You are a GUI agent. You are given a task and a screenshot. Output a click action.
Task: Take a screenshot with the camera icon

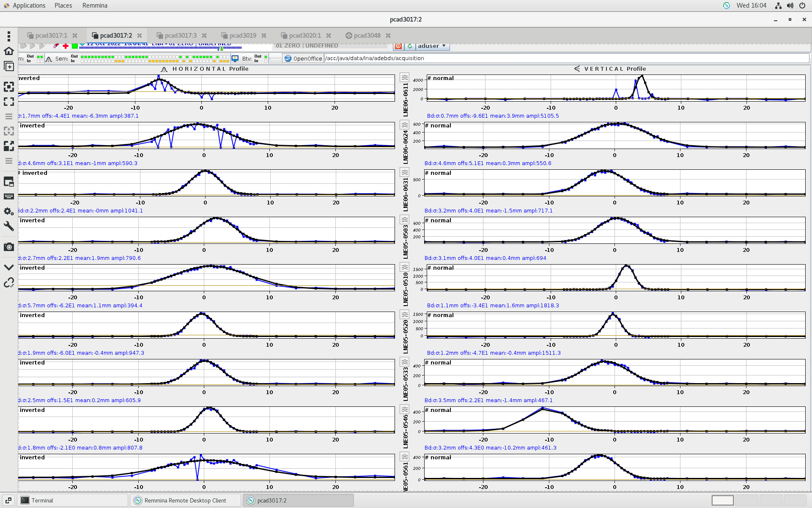point(9,247)
